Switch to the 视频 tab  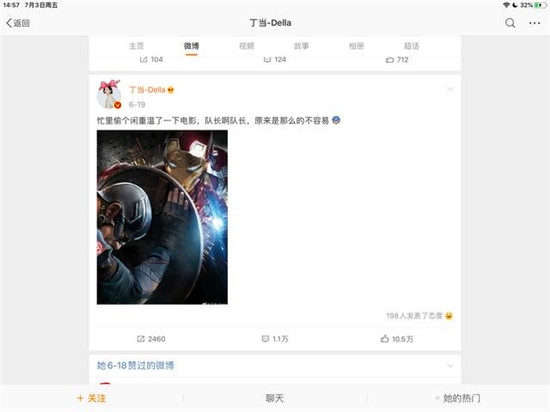tap(246, 46)
